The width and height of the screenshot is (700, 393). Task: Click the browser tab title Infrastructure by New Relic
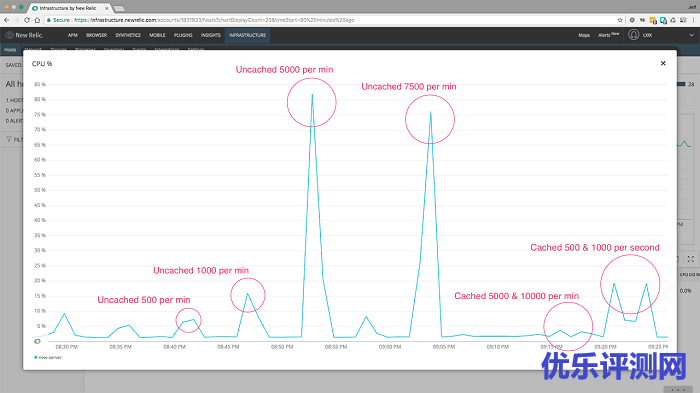[x=67, y=8]
